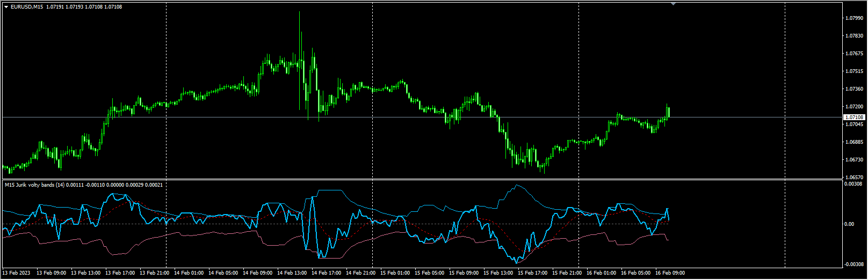This screenshot has width=868, height=280.
Task: Click the 15 Feb 01:00 time label
Action: [395, 273]
